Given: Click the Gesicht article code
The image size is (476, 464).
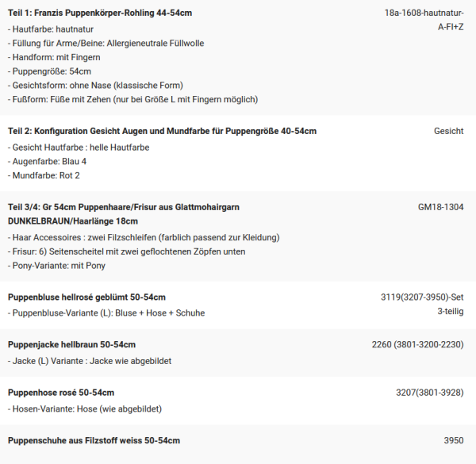Looking at the screenshot, I should click(x=448, y=131).
